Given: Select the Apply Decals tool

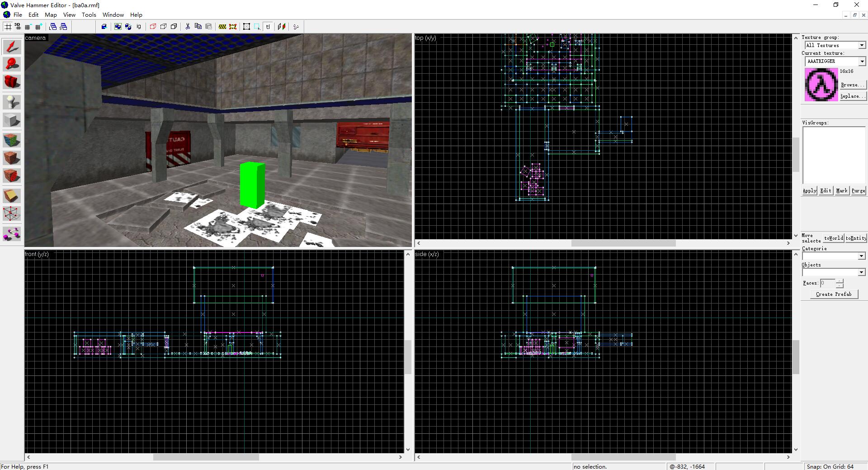Looking at the screenshot, I should tap(12, 176).
